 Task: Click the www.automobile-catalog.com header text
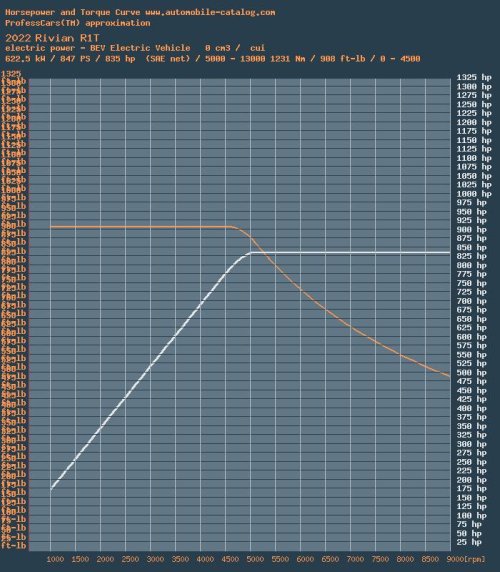tap(210, 12)
